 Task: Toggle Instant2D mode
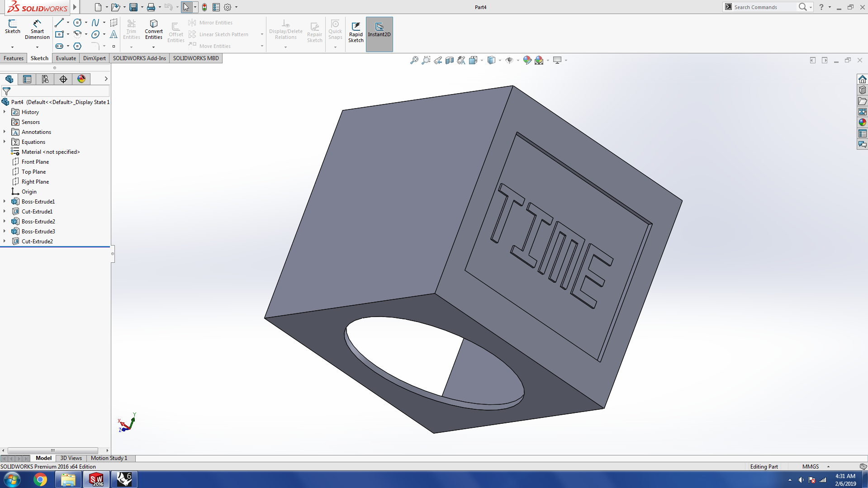[x=379, y=34]
